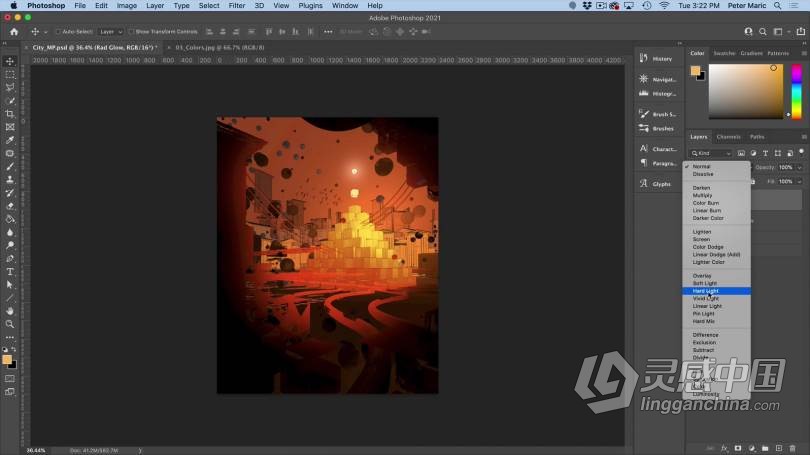The height and width of the screenshot is (455, 810).
Task: Click the Opacity value field
Action: click(786, 167)
